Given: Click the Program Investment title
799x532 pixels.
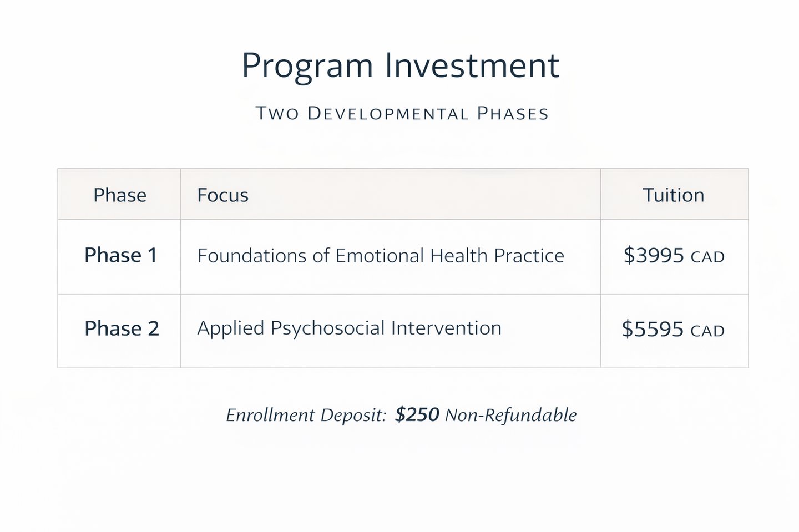Looking at the screenshot, I should click(400, 66).
